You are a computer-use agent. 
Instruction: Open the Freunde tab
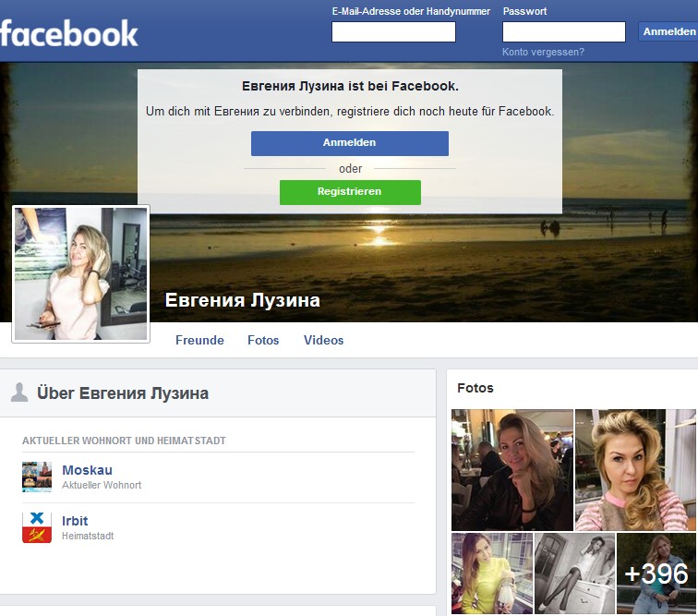coord(199,340)
